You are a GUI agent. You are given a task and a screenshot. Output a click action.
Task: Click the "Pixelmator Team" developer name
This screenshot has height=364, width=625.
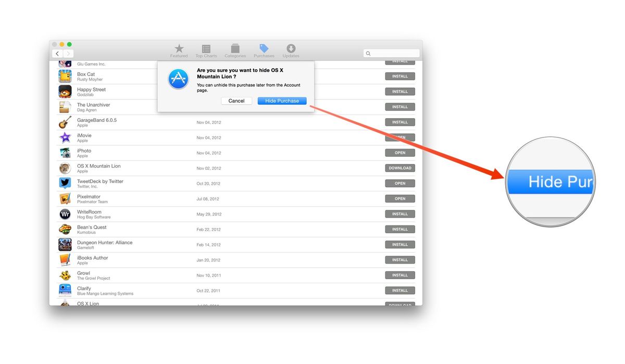93,202
